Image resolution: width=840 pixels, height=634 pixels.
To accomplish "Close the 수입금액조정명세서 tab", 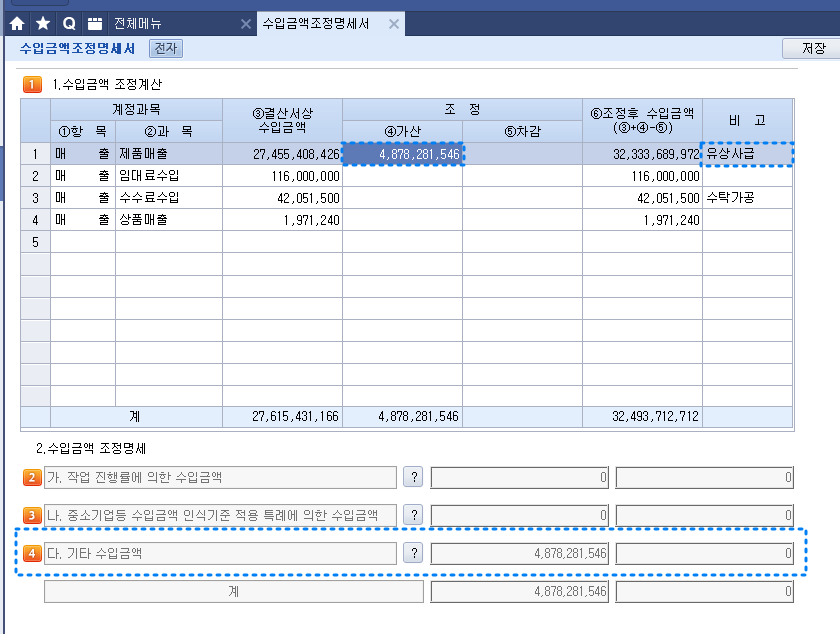I will 394,23.
